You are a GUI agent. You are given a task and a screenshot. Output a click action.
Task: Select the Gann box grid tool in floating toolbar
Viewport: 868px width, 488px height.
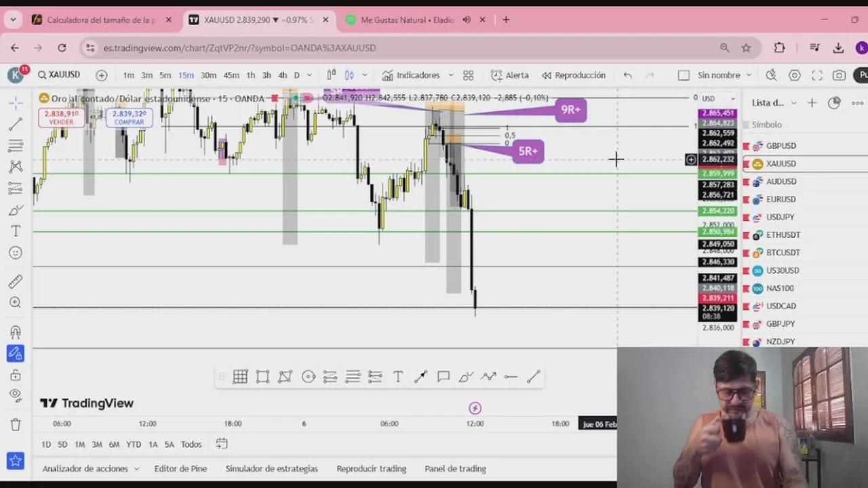click(240, 377)
